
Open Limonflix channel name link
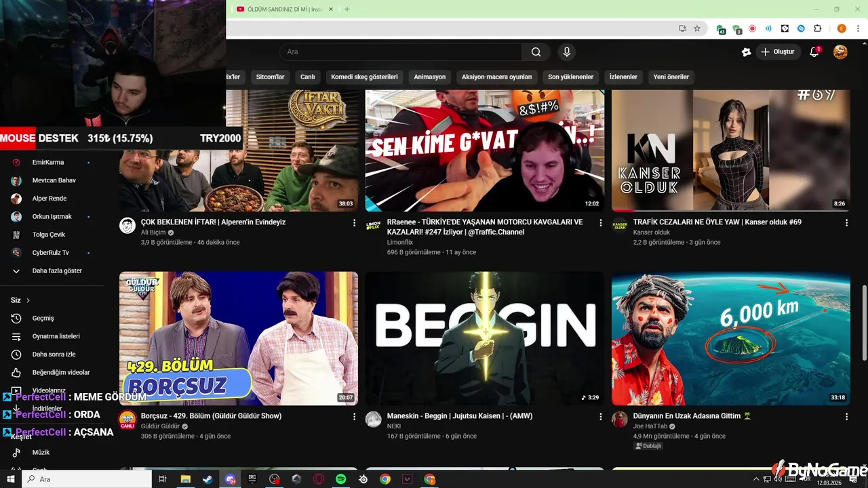(399, 242)
